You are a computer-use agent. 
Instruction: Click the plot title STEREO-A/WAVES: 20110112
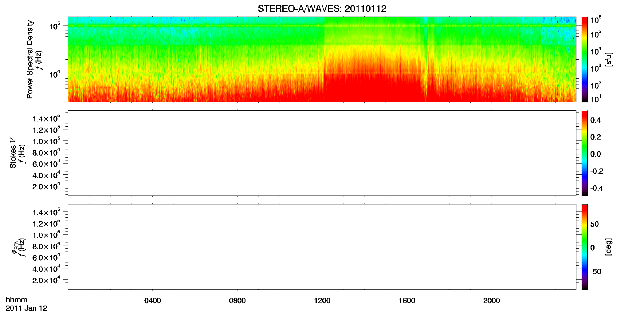coord(322,9)
